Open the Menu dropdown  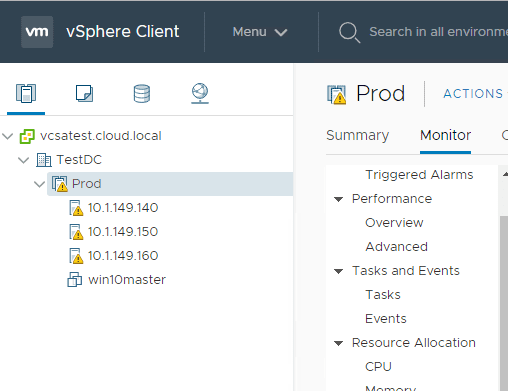click(x=260, y=32)
